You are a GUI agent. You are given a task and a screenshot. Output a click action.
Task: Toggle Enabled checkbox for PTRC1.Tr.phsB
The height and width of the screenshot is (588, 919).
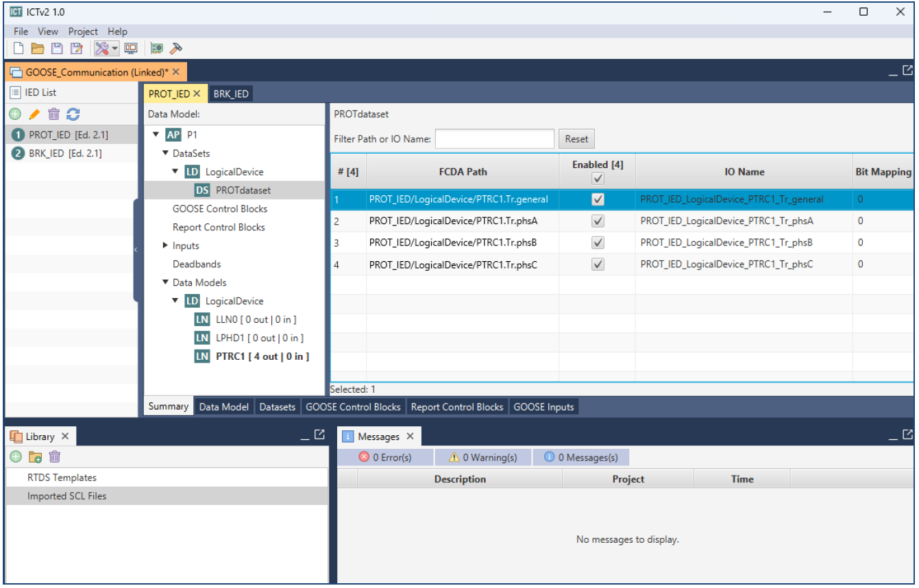tap(598, 243)
